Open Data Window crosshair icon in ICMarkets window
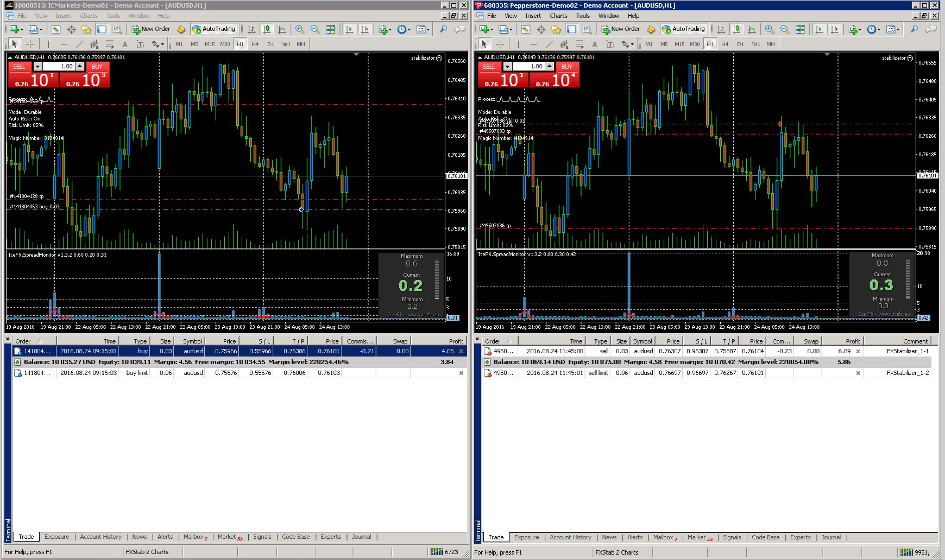 (x=71, y=29)
